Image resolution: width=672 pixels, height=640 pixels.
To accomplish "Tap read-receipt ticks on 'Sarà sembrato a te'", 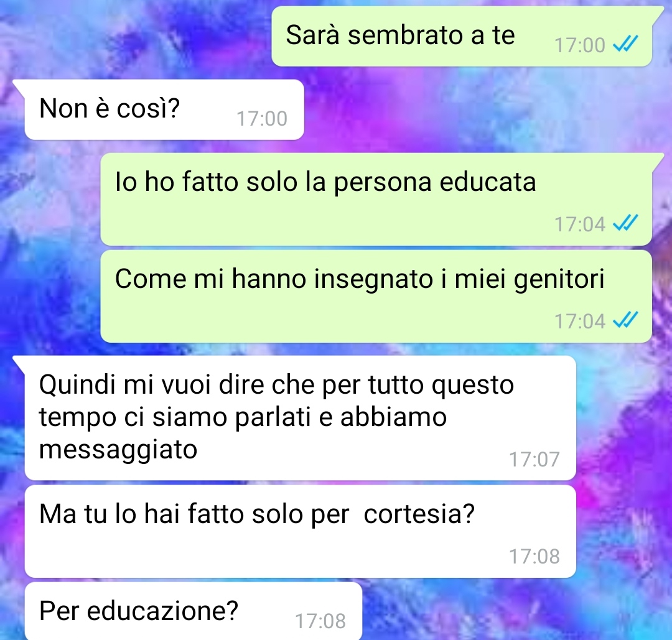I will [625, 44].
